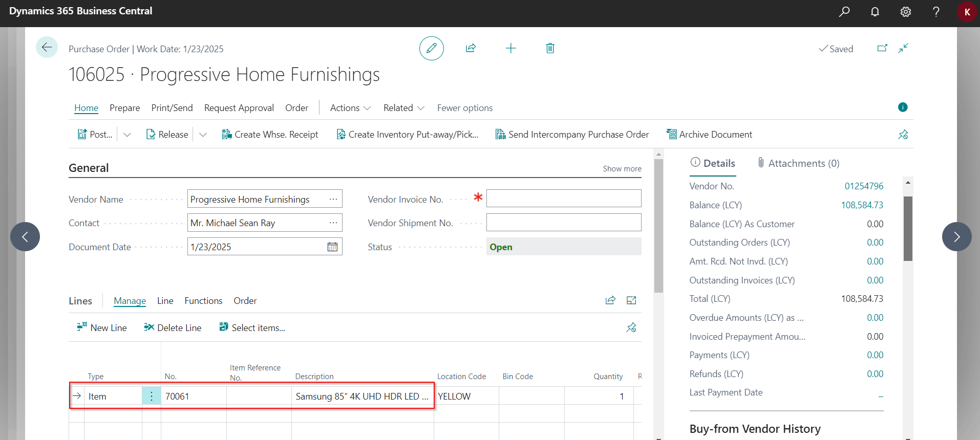This screenshot has height=440, width=980.
Task: Click Create Whse. Receipt
Action: [x=270, y=135]
